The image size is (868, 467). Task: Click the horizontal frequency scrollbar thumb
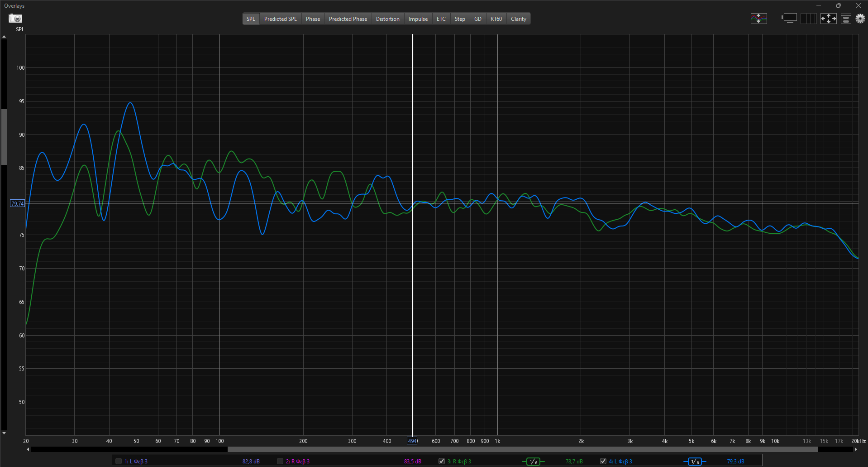(x=522, y=449)
